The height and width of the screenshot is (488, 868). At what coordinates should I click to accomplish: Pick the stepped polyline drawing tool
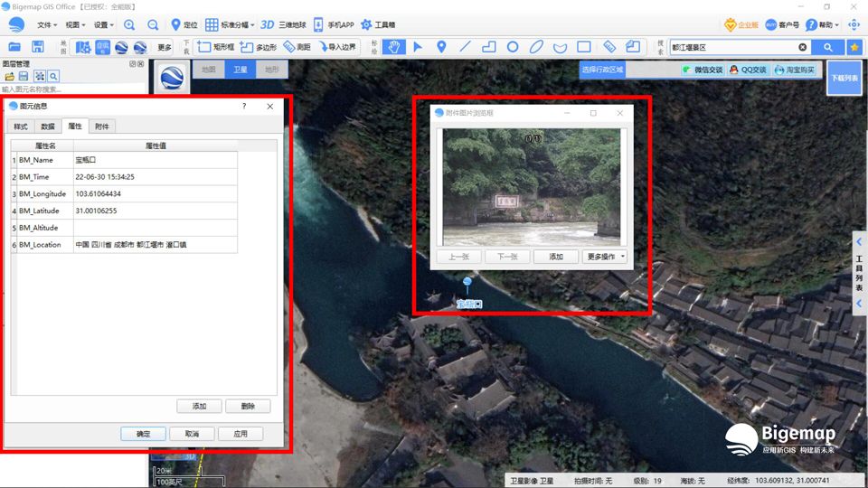pos(489,47)
